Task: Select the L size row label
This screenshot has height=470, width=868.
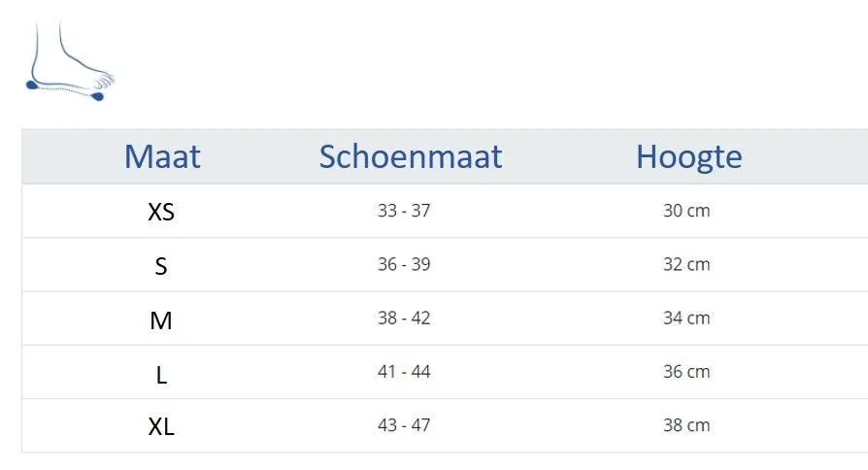Action: (x=161, y=373)
